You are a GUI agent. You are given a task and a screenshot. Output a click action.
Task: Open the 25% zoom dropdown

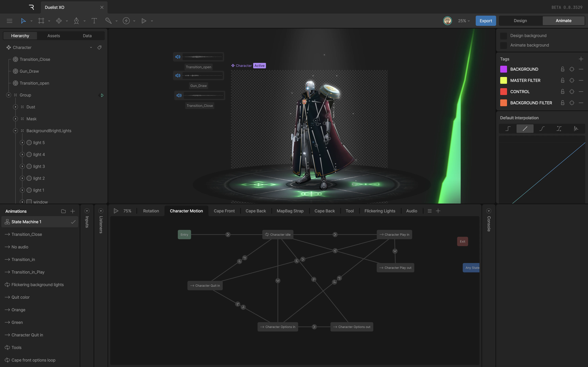click(x=464, y=21)
